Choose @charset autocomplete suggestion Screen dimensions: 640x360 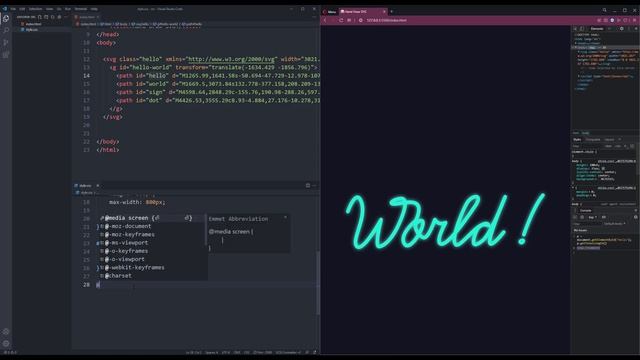[x=152, y=276]
